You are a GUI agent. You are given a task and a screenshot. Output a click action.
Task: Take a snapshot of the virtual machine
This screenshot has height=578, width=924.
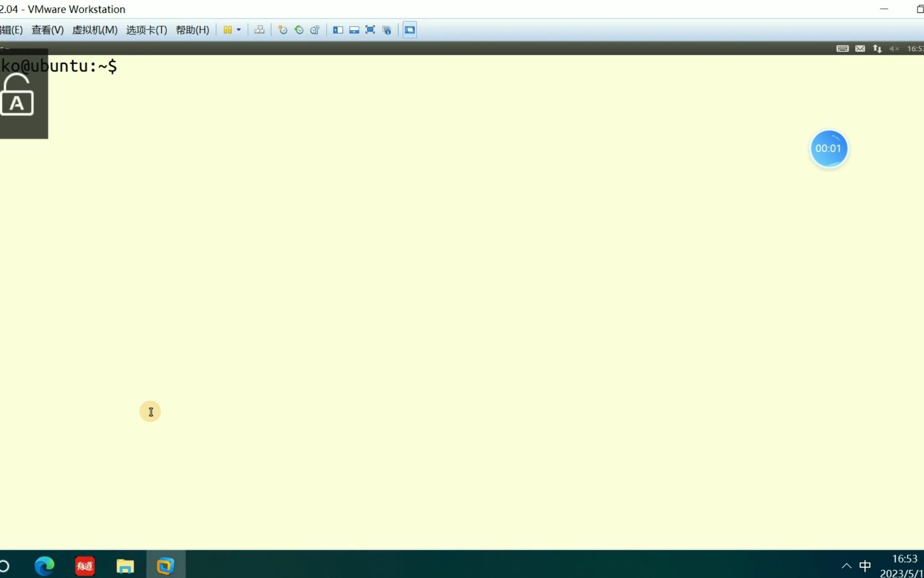pyautogui.click(x=282, y=30)
